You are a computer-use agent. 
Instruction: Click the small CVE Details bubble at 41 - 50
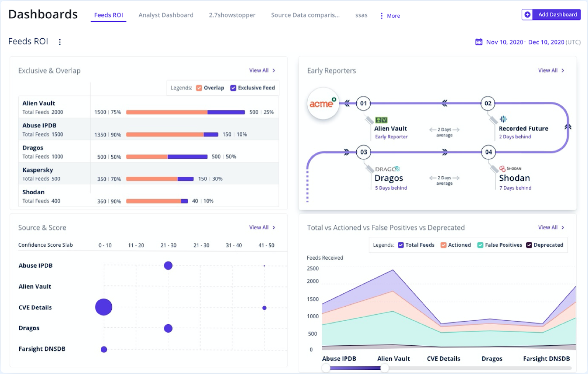(x=264, y=308)
